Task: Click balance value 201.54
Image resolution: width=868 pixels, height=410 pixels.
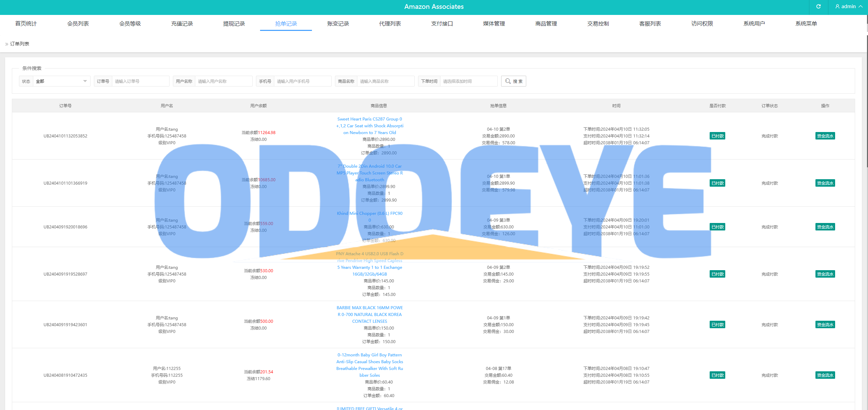Action: 267,372
